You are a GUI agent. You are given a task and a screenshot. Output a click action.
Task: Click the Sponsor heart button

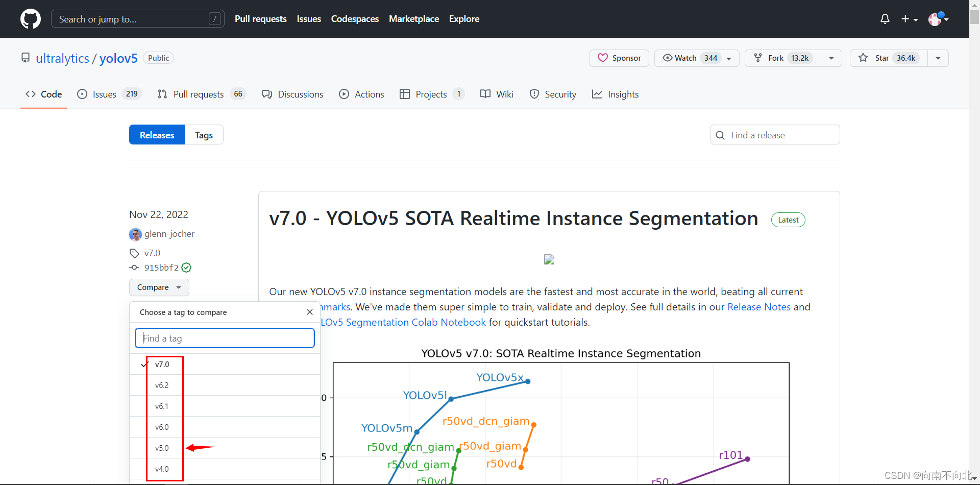(619, 58)
